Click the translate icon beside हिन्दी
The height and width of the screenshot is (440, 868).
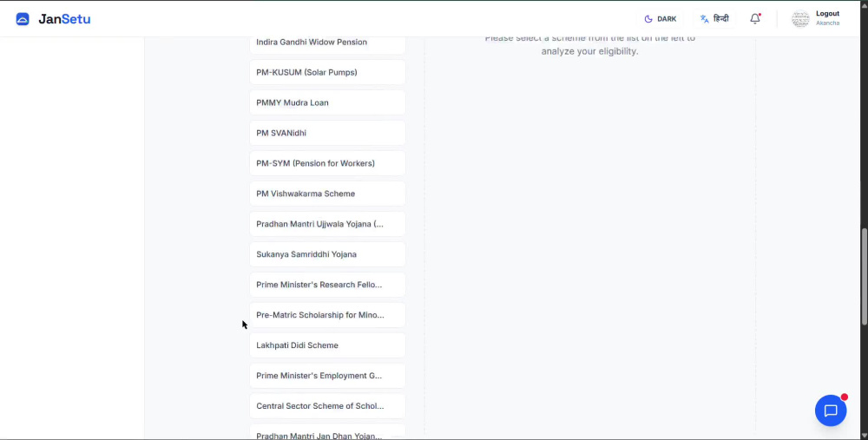coord(704,19)
